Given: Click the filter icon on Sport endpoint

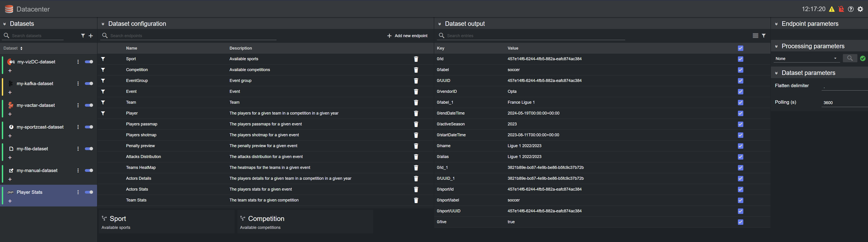Looking at the screenshot, I should [103, 59].
